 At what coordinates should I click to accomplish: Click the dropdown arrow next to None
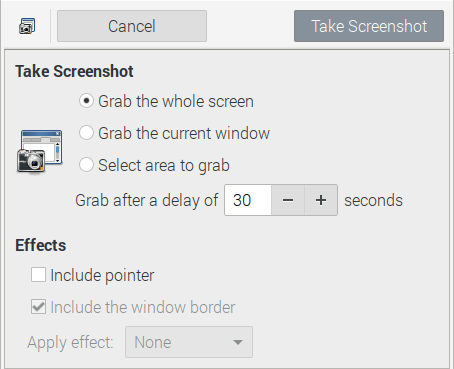[238, 342]
